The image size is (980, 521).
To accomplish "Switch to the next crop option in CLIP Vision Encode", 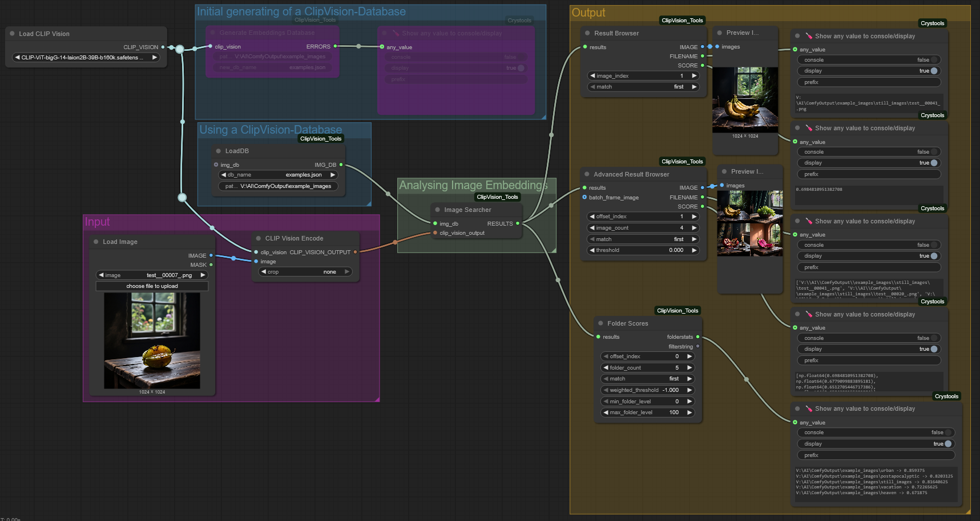I will [346, 271].
